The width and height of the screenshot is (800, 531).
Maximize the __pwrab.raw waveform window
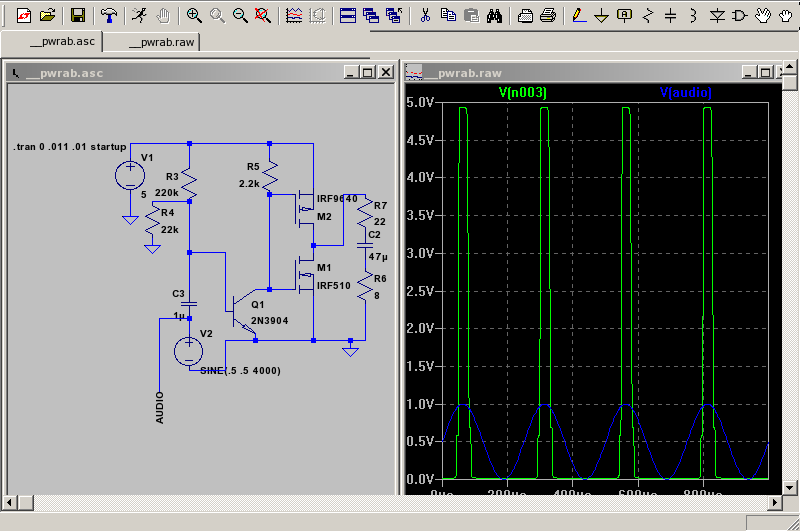pos(765,72)
